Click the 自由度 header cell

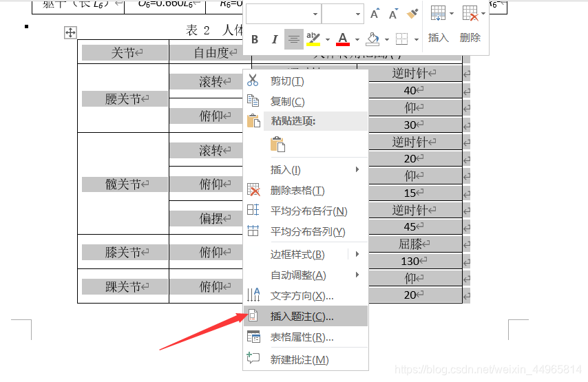[211, 52]
